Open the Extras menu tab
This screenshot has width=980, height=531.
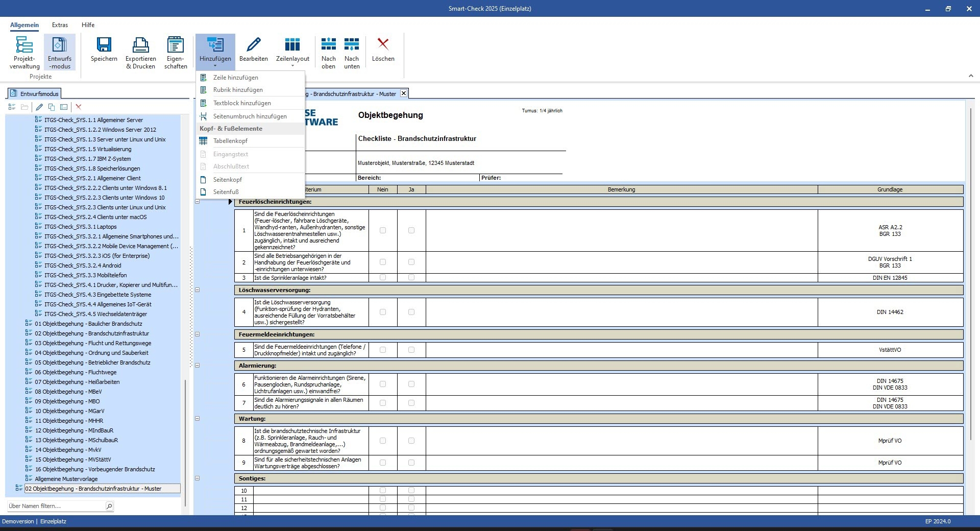tap(60, 25)
